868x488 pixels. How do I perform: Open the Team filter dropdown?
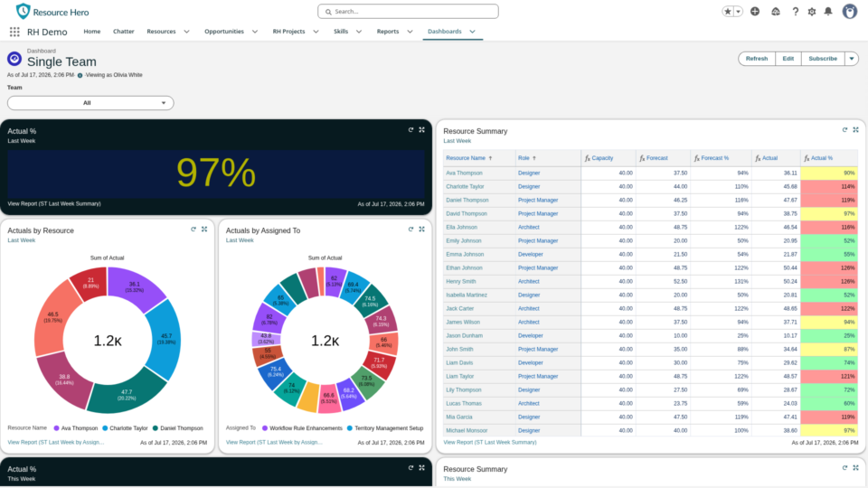(90, 103)
